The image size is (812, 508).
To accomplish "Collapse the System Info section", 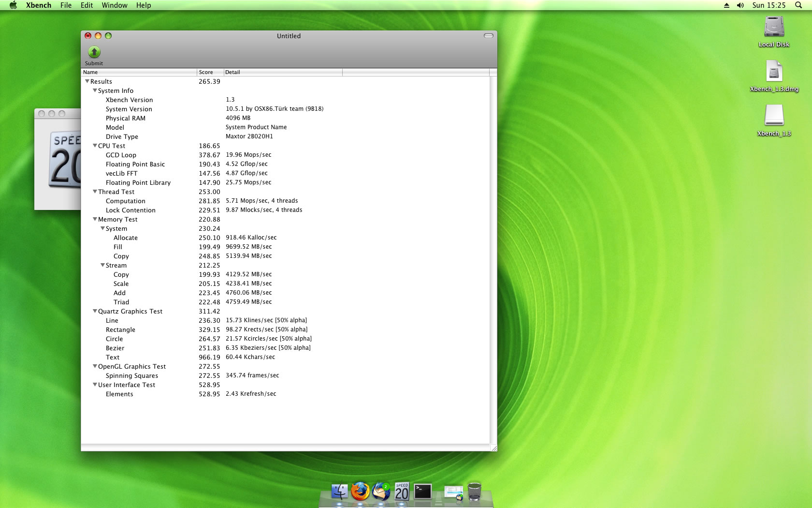I will pyautogui.click(x=95, y=90).
